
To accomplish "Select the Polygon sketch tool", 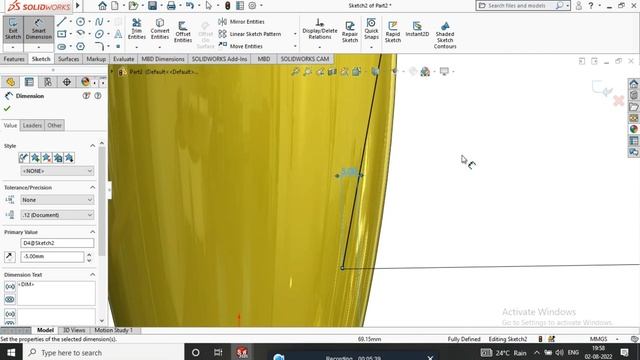I will coord(80,47).
